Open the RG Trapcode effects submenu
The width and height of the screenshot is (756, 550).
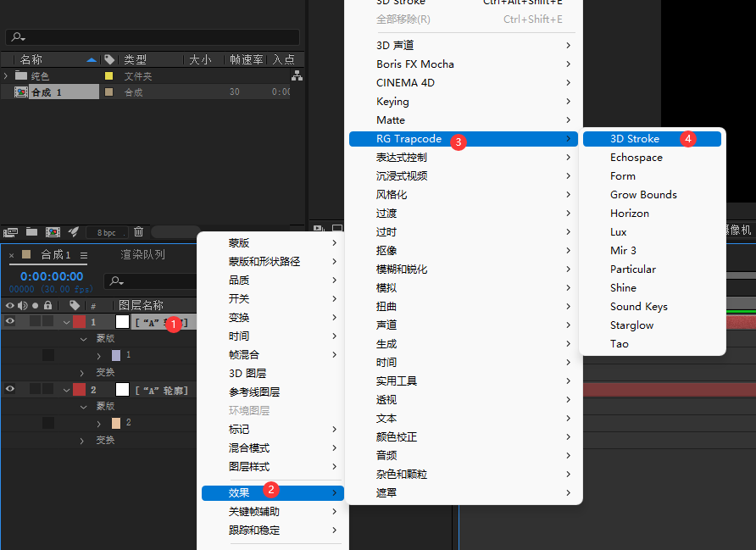click(x=464, y=139)
